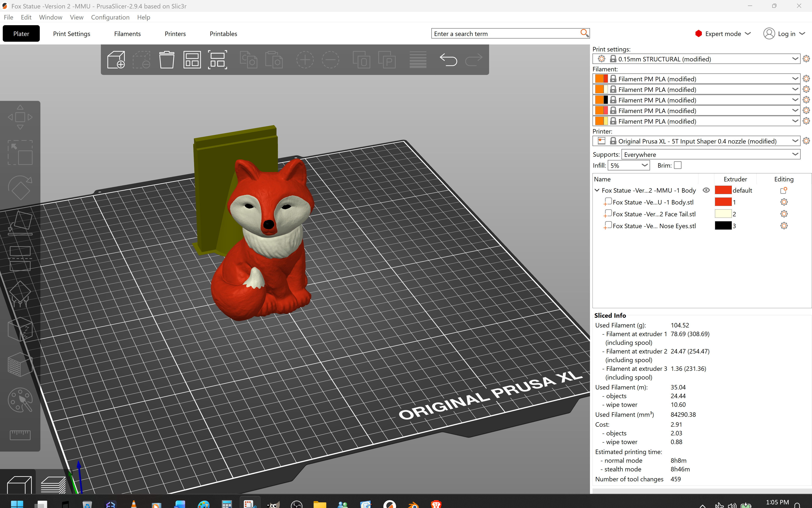Open the Supports dropdown showing Everywhere
The image size is (812, 508).
(x=711, y=155)
